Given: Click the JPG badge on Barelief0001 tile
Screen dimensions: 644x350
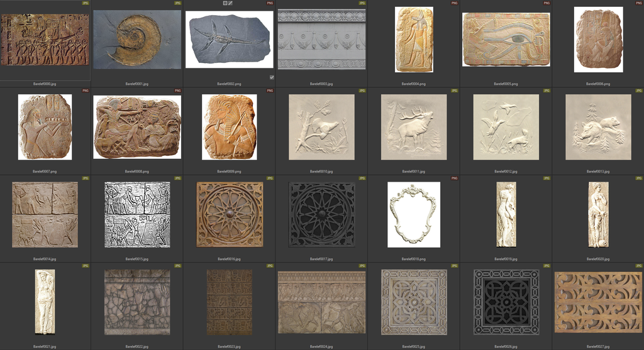Looking at the screenshot, I should click(178, 3).
